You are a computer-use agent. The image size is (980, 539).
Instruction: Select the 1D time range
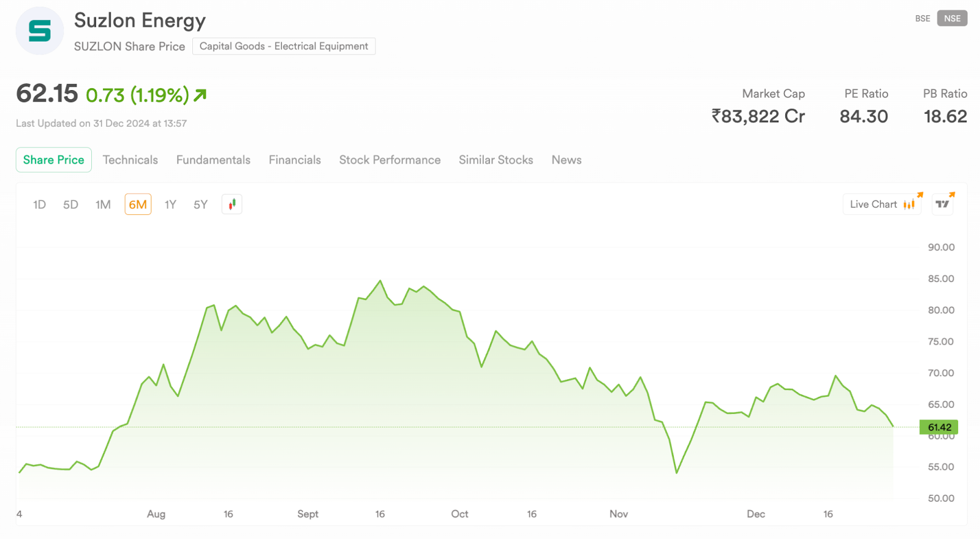pos(39,205)
